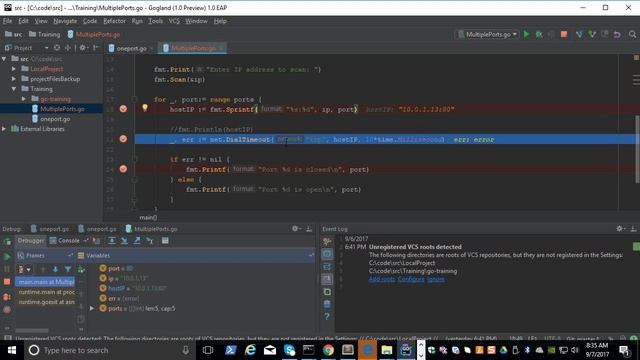The width and height of the screenshot is (640, 360).
Task: Clear the Event Log with trash icon
Action: (327, 304)
